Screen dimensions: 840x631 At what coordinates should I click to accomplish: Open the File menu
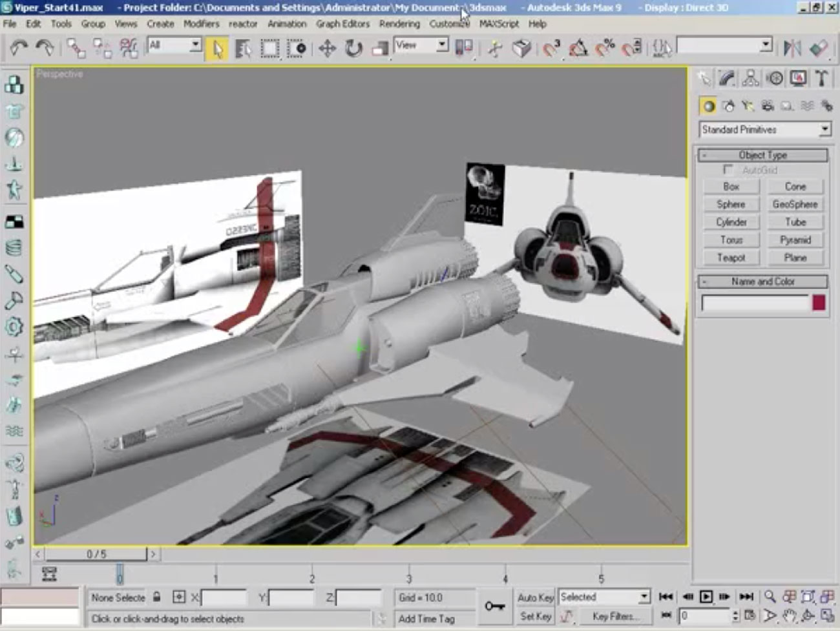pos(10,24)
